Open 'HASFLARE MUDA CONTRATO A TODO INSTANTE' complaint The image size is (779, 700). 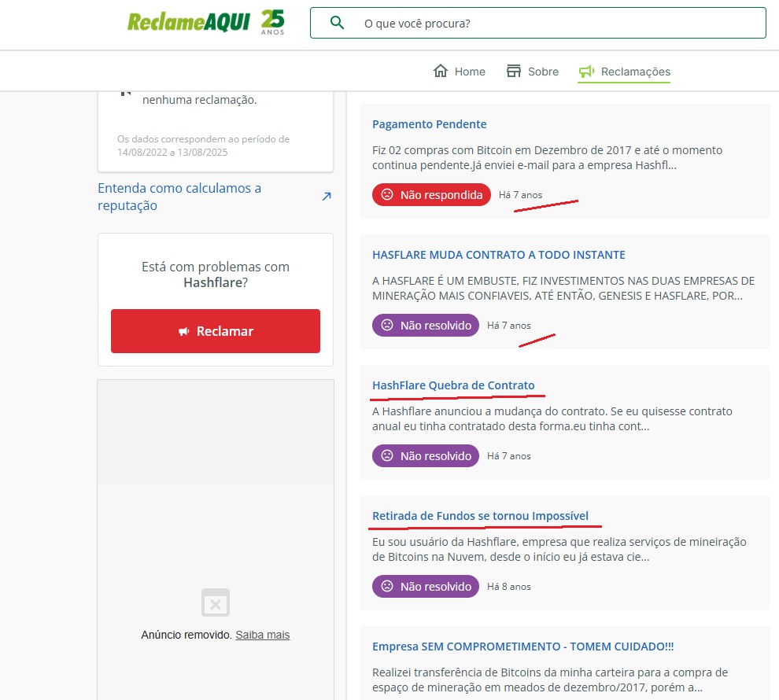pos(499,255)
